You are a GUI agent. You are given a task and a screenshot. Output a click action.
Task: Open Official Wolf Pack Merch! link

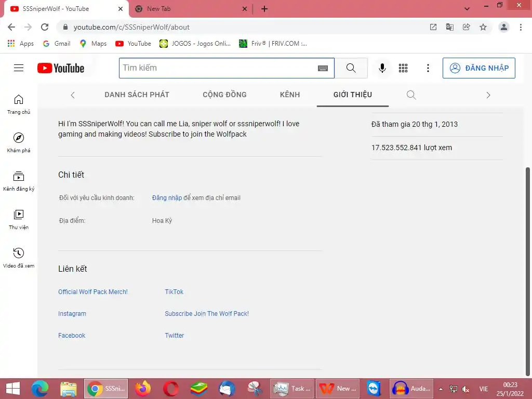click(x=93, y=292)
